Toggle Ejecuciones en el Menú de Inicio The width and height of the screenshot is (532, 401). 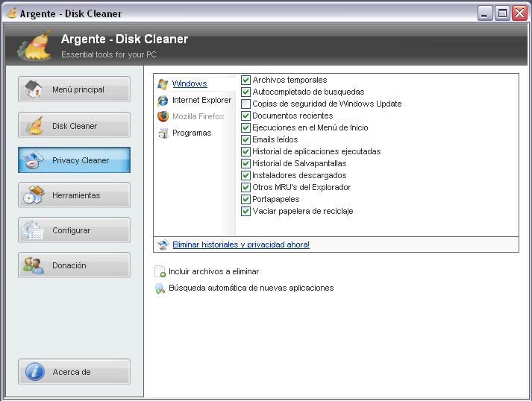[245, 127]
